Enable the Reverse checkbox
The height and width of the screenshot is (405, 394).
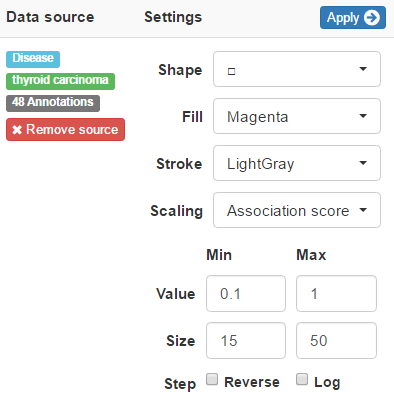[212, 379]
